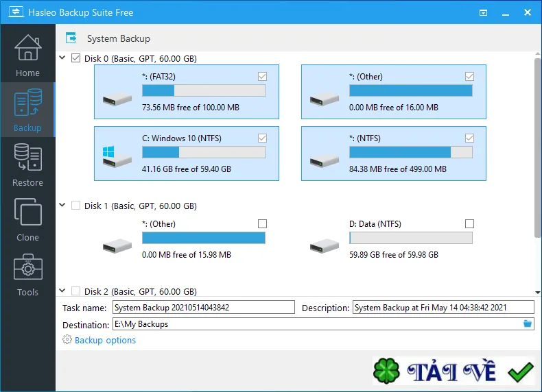Click the Backup options gear icon
542x392 pixels.
[67, 339]
